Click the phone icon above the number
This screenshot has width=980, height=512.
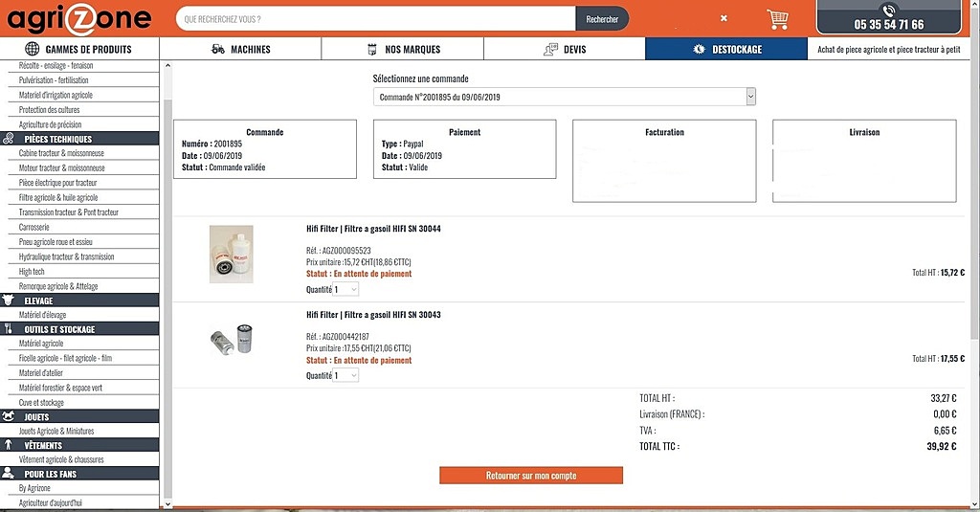(889, 10)
